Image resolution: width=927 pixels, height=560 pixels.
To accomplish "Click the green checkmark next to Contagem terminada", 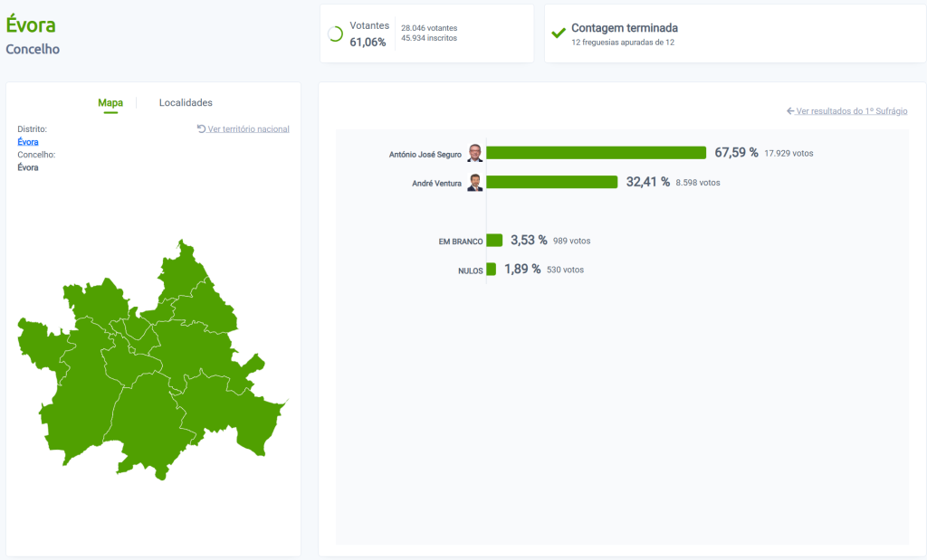I will (559, 33).
